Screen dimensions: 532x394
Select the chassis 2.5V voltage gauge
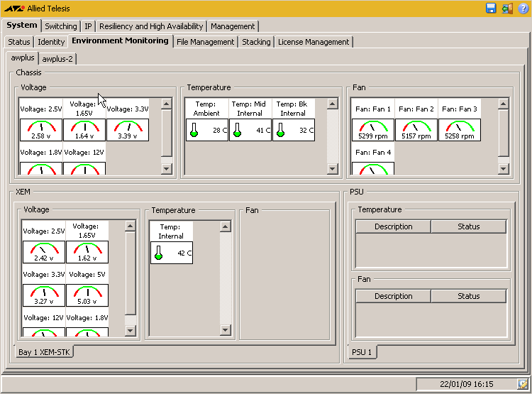coord(41,130)
